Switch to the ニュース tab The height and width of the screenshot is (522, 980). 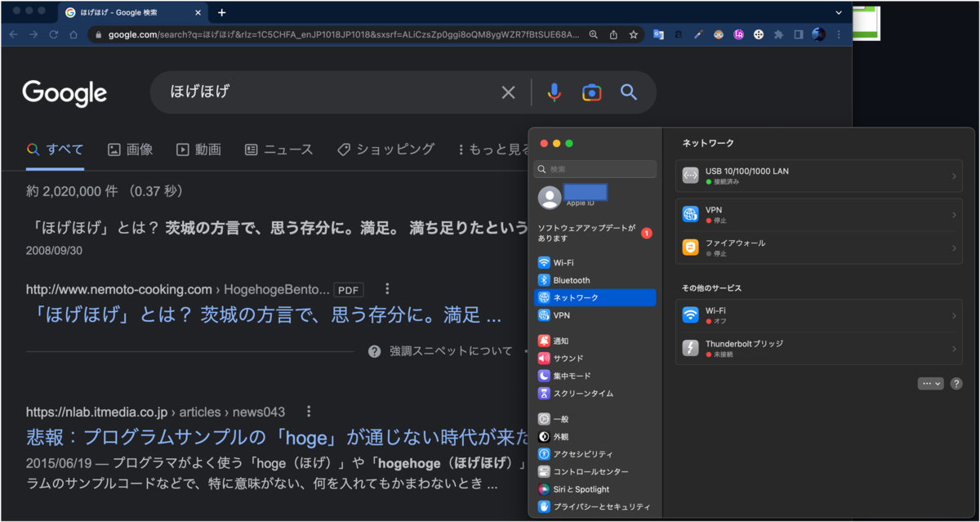tap(278, 149)
